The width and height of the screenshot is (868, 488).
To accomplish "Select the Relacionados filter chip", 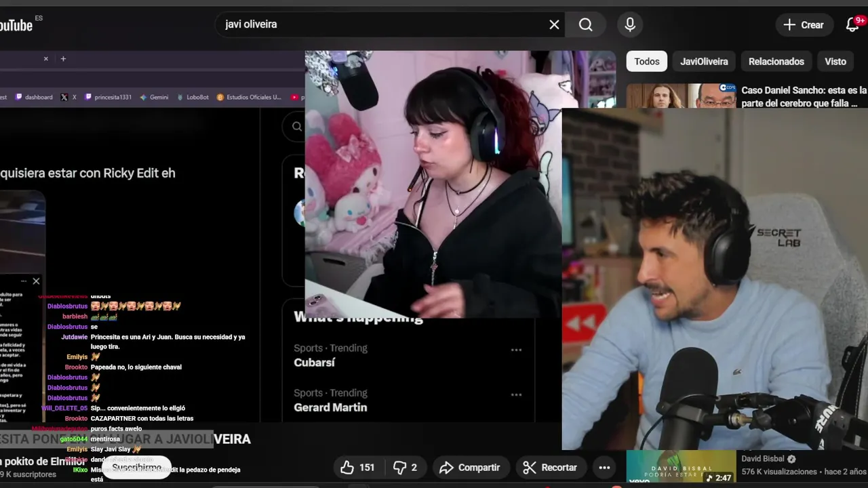I will pos(776,62).
